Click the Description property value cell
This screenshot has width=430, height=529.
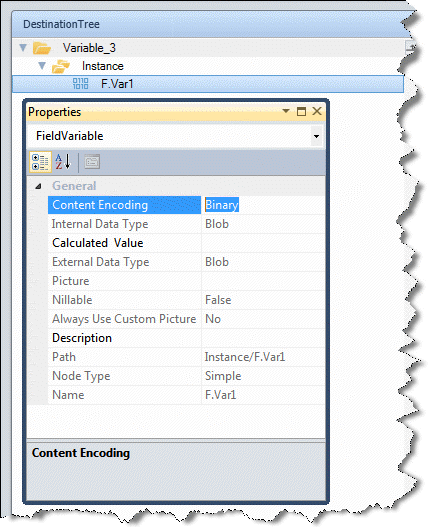263,338
